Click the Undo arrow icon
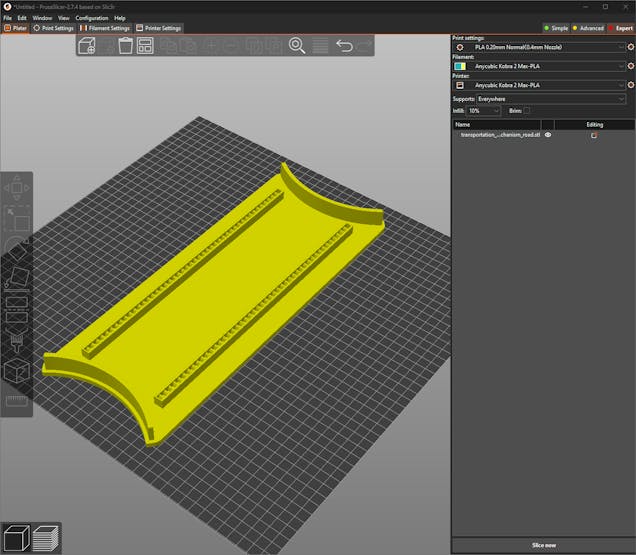 click(x=344, y=45)
